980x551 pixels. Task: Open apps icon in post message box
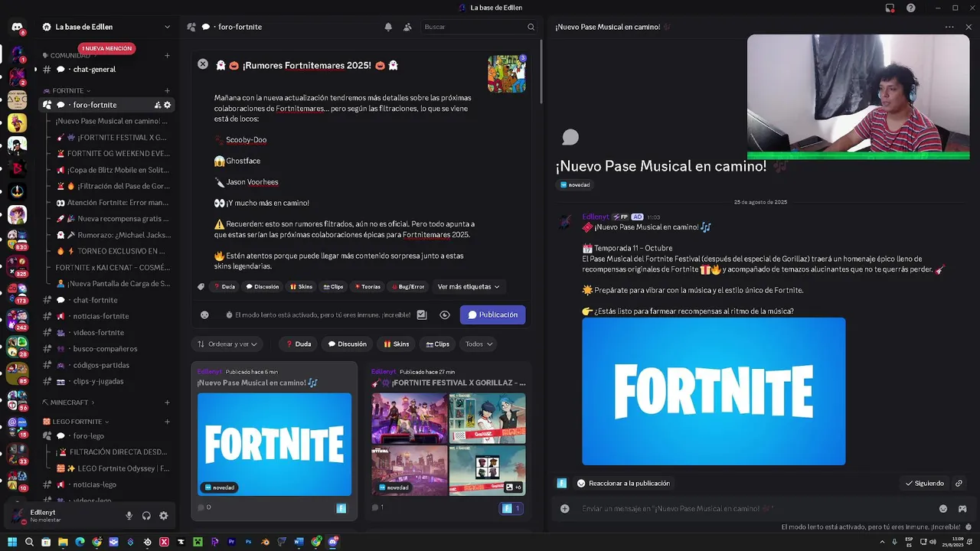click(x=962, y=509)
